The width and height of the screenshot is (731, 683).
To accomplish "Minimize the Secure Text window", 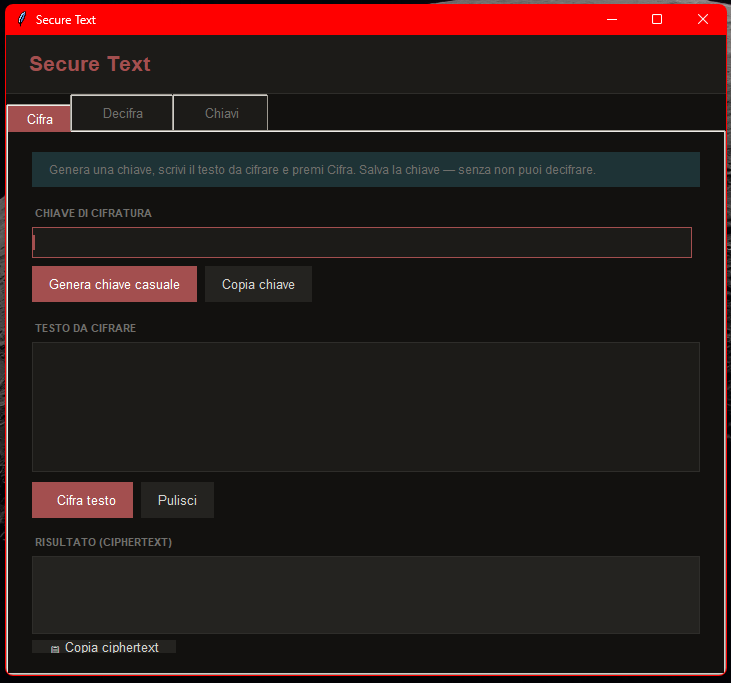I will click(x=612, y=19).
